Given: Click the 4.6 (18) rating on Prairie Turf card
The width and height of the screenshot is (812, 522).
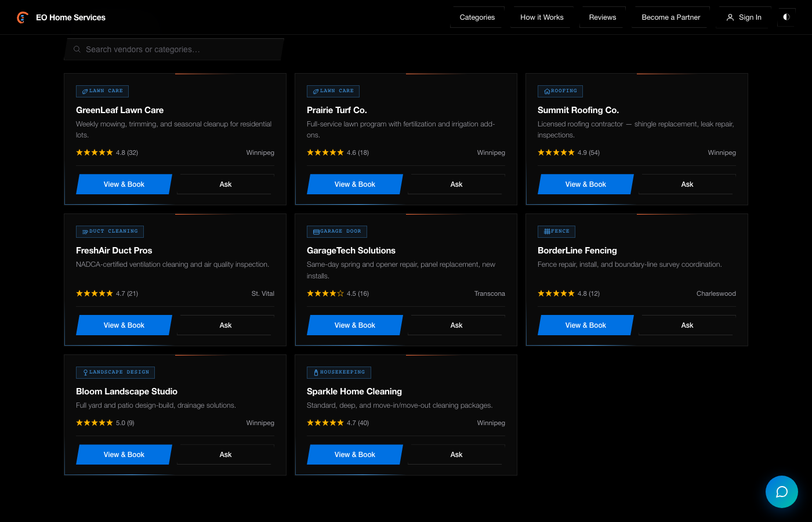Looking at the screenshot, I should pyautogui.click(x=358, y=153).
